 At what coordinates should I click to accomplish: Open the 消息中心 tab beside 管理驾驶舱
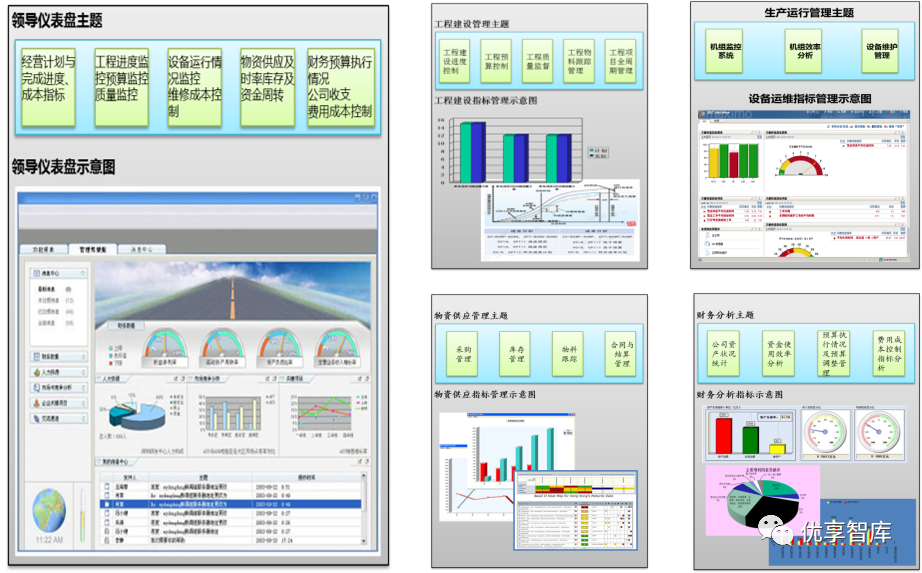(x=142, y=249)
